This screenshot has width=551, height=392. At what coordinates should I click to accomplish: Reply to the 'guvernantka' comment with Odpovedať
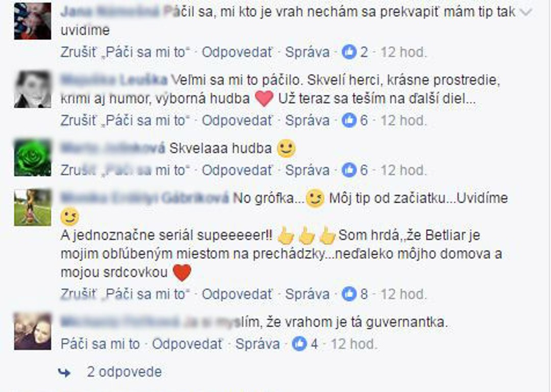click(187, 344)
